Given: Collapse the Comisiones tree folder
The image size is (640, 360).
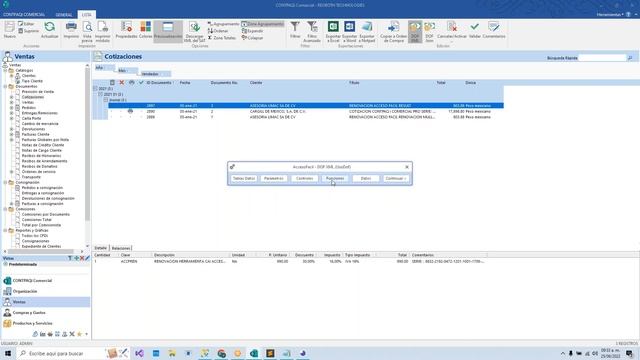Looking at the screenshot, I should coord(5,209).
